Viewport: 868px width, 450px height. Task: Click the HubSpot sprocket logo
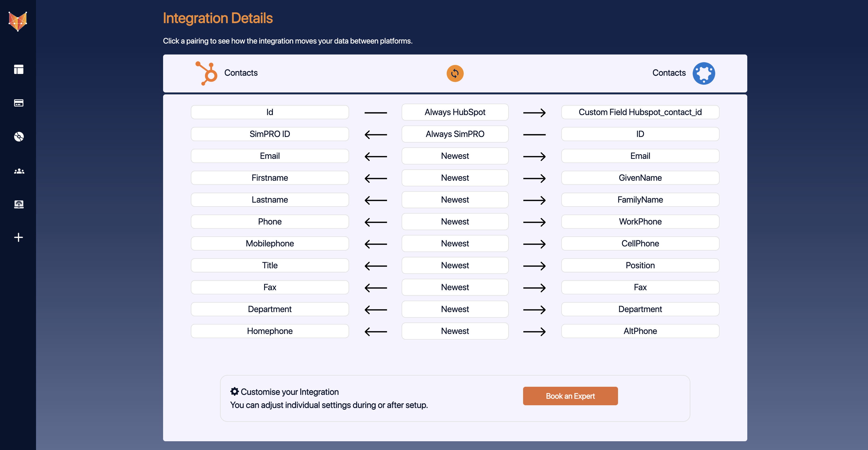pyautogui.click(x=206, y=73)
